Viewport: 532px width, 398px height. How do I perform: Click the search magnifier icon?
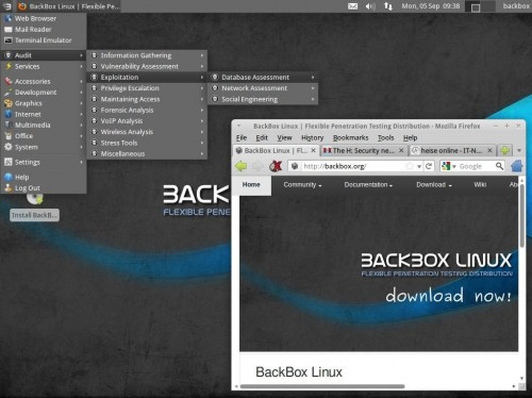499,166
